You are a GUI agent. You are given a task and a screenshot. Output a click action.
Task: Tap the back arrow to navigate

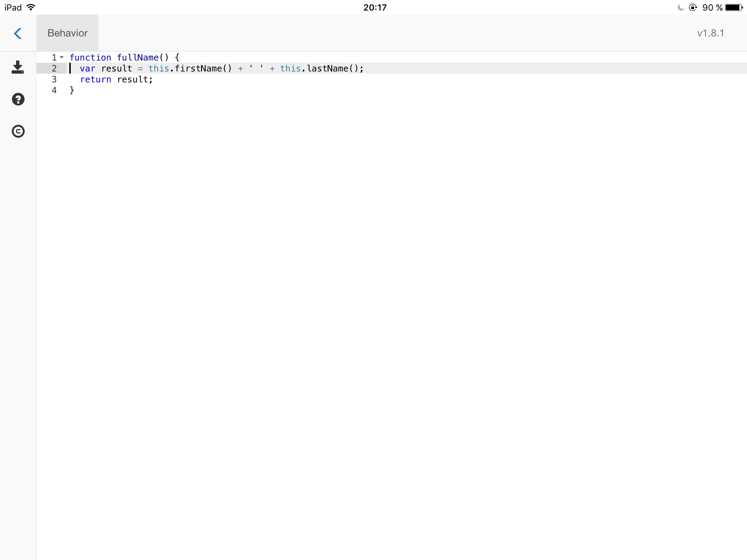(18, 33)
